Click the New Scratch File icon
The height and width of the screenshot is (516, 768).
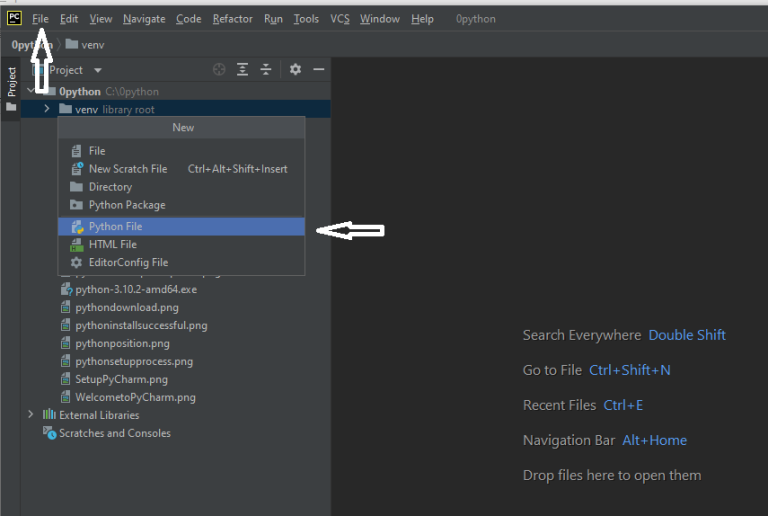[77, 169]
